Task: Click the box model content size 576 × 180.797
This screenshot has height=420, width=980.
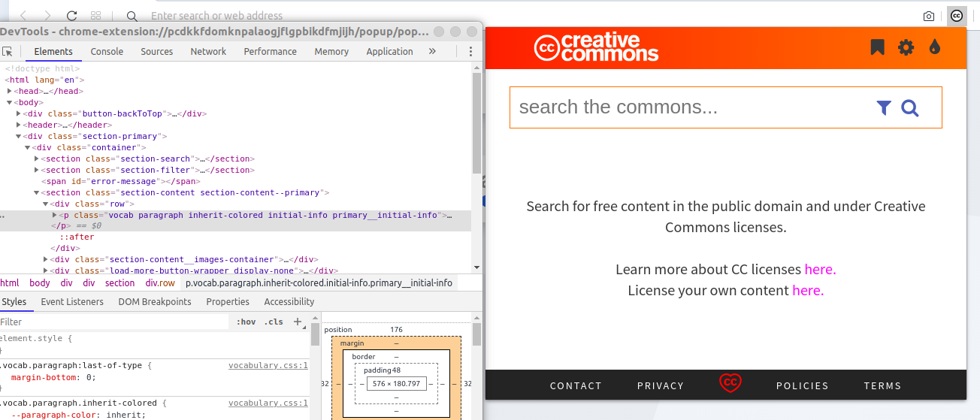Action: [397, 384]
